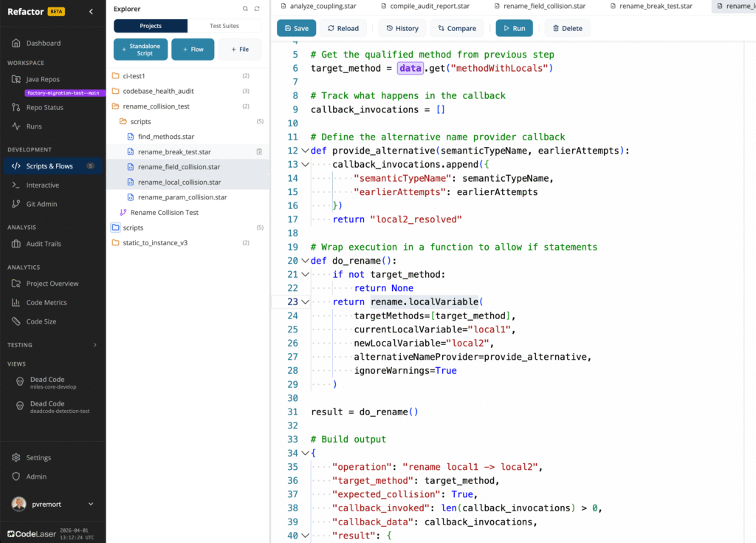This screenshot has width=756, height=543.
Task: Expand the Testing section in sidebar
Action: tap(94, 345)
